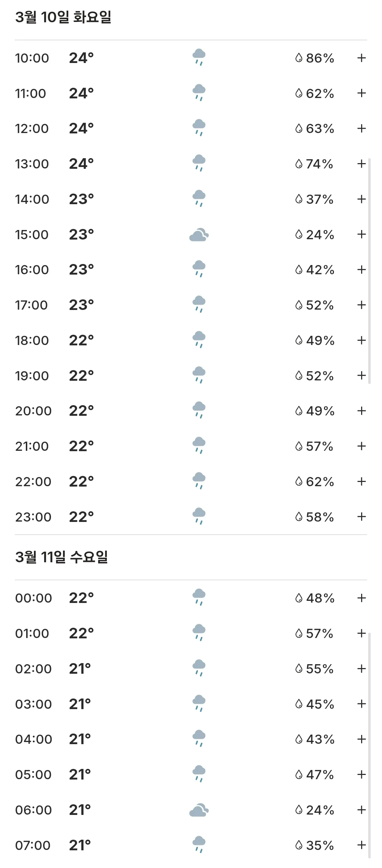Image resolution: width=382 pixels, height=868 pixels.
Task: Expand the 13:00 row with plus
Action: 361,163
